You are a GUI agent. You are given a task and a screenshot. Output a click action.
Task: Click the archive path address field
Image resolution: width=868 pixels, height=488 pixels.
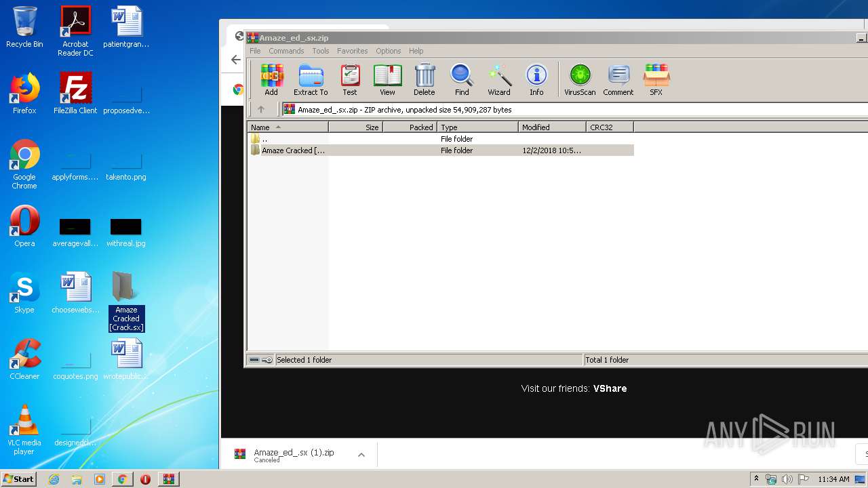575,109
